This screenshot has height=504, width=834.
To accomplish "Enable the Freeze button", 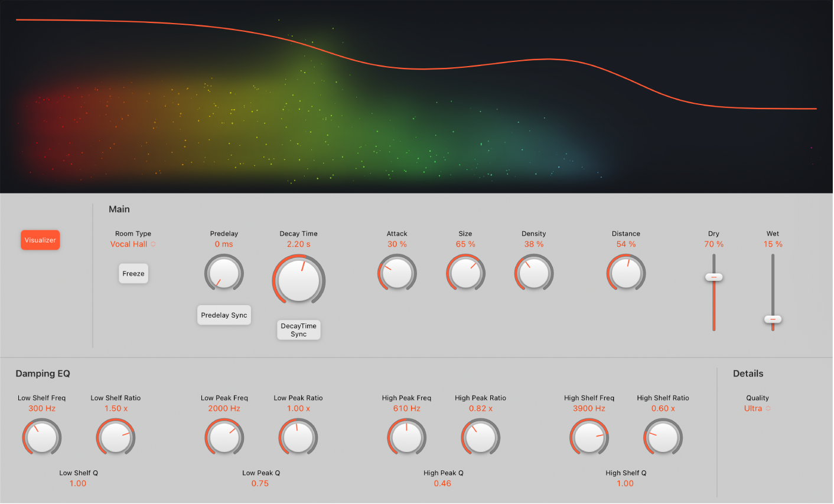I will pyautogui.click(x=133, y=274).
